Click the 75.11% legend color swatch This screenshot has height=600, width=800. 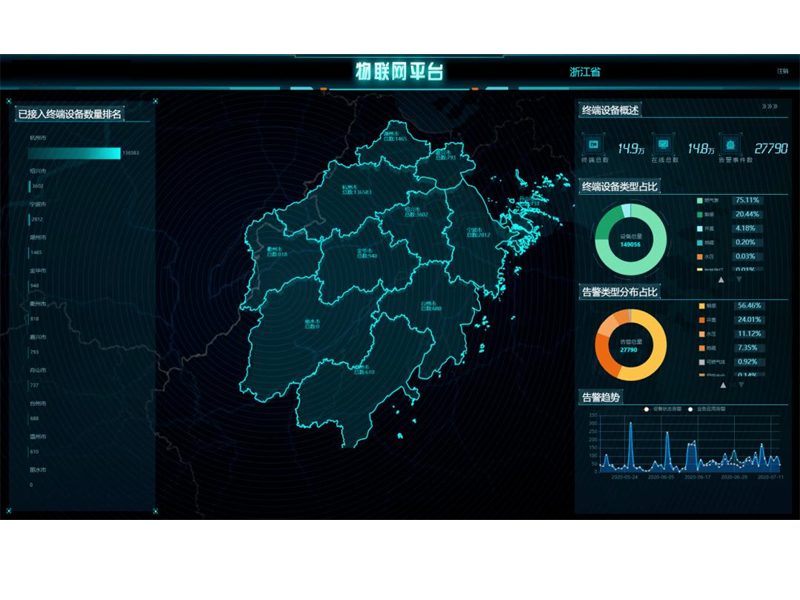click(700, 201)
